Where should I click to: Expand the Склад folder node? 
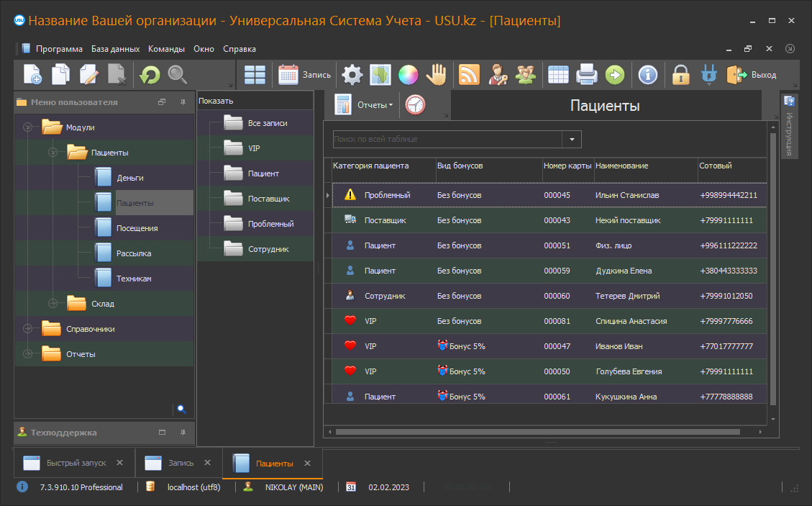53,304
